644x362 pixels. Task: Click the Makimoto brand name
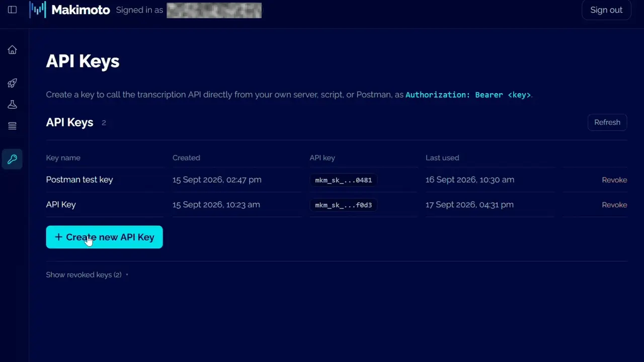(80, 10)
